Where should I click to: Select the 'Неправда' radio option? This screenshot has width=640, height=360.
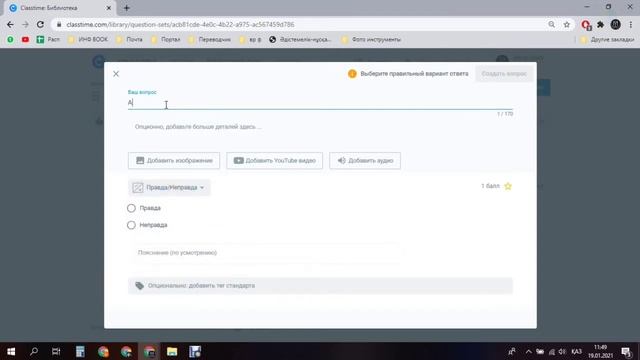(x=131, y=225)
